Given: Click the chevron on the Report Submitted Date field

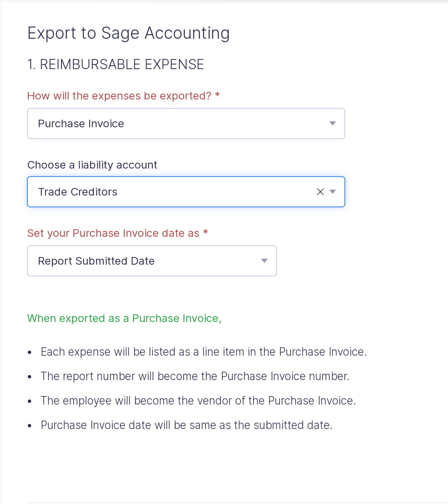Looking at the screenshot, I should [x=264, y=260].
